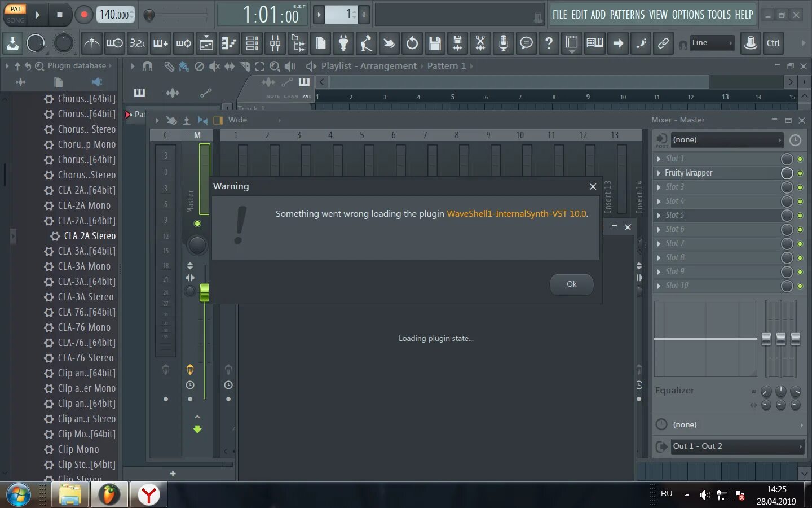
Task: Open the TOOLS menu
Action: (x=719, y=15)
